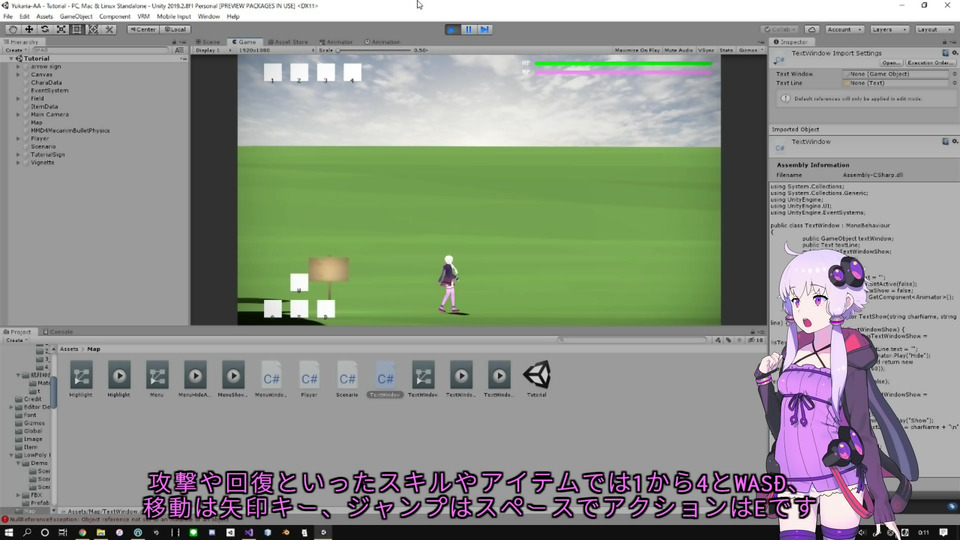Image resolution: width=960 pixels, height=540 pixels.
Task: Select the Scenario C# script
Action: tap(347, 380)
